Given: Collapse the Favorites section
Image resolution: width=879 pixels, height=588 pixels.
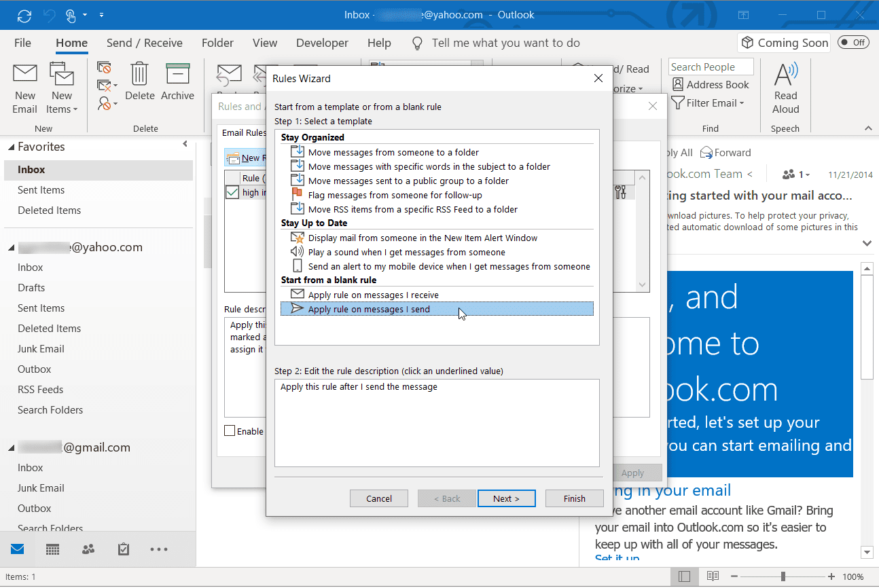Looking at the screenshot, I should pos(12,147).
